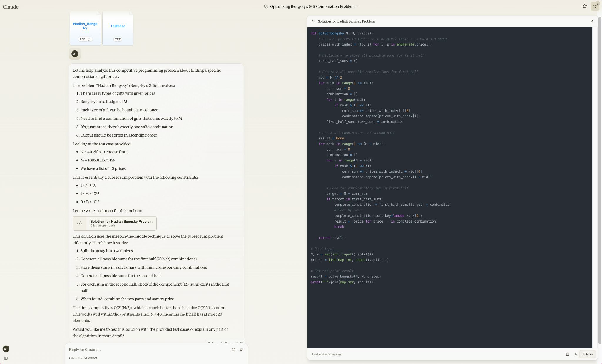Click the Claude logo home link
The height and width of the screenshot is (364, 602).
[x=11, y=7]
